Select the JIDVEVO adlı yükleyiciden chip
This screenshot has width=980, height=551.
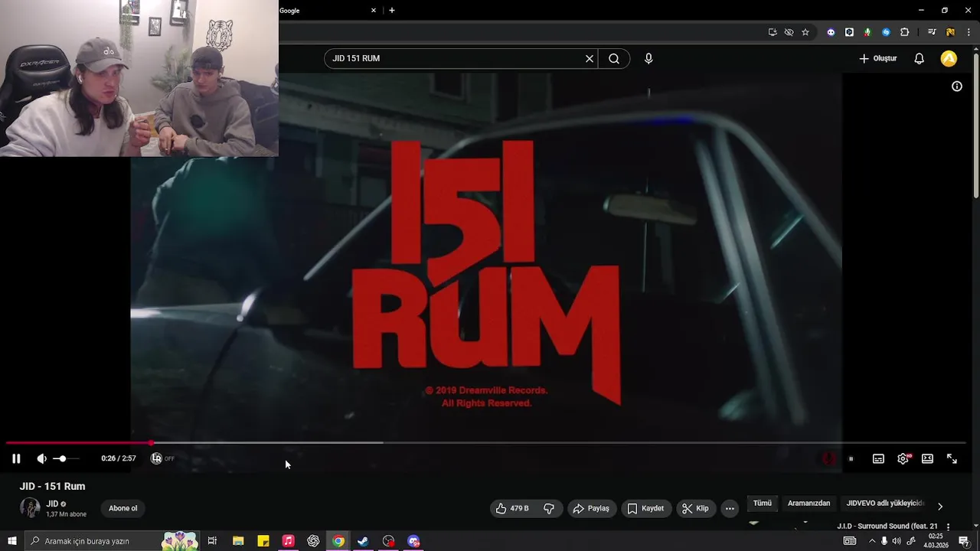point(885,504)
